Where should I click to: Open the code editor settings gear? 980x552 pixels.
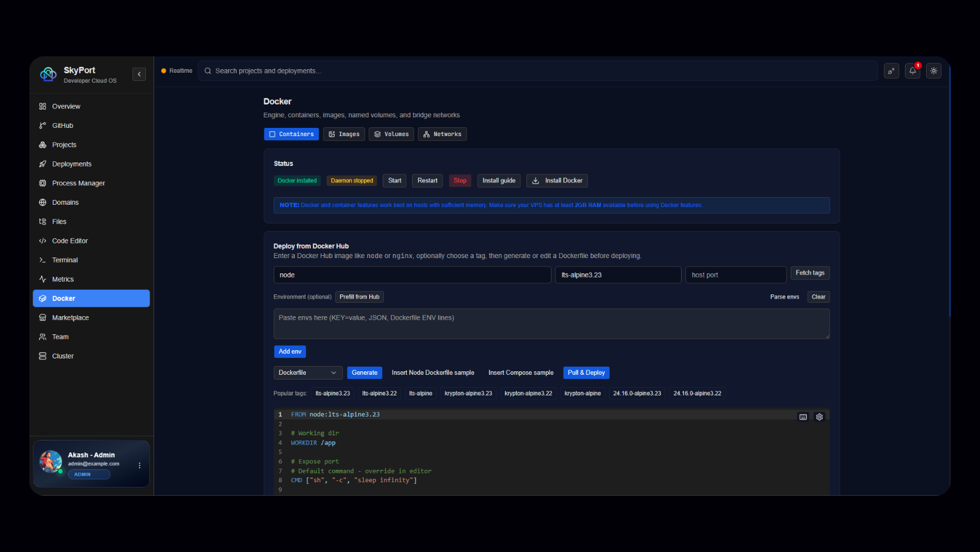click(819, 417)
